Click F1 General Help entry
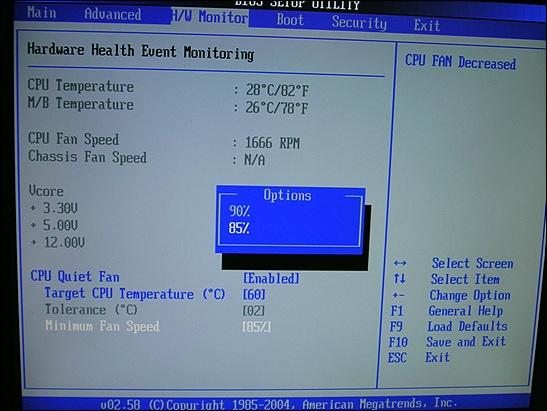This screenshot has height=411, width=547. 447,311
